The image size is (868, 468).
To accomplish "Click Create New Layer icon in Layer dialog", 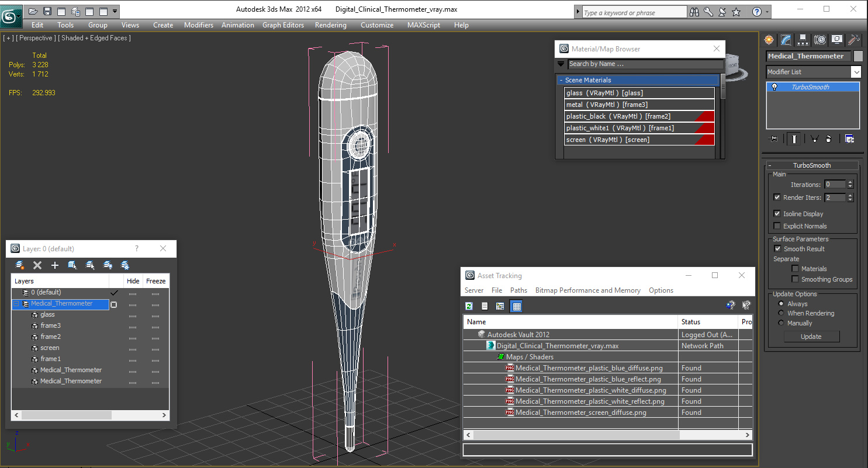I will click(20, 265).
